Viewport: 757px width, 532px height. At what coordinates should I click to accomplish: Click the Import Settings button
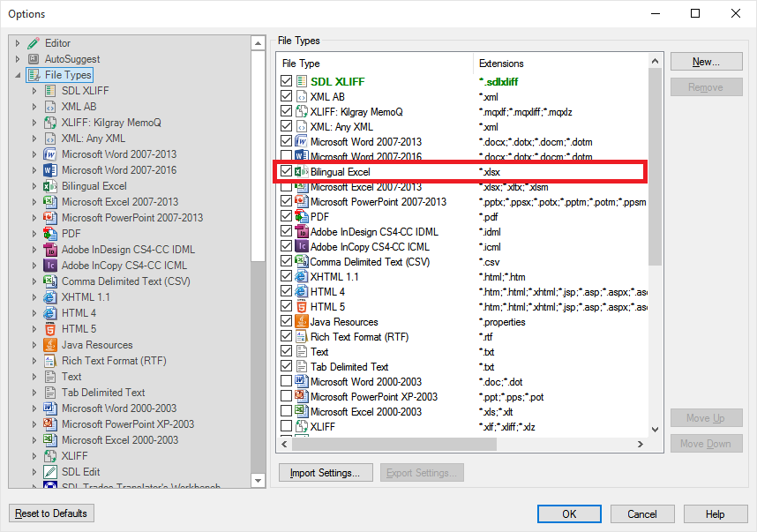coord(326,473)
